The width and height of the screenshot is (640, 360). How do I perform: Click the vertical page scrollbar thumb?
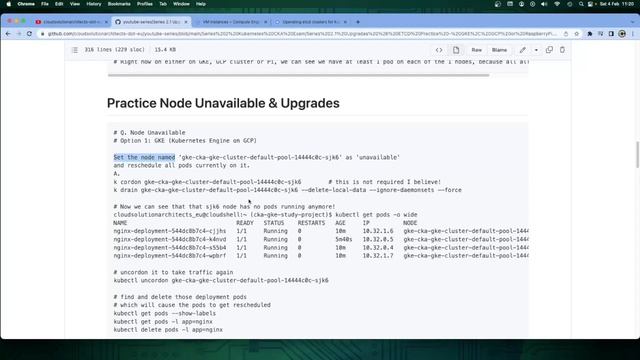pos(637,154)
